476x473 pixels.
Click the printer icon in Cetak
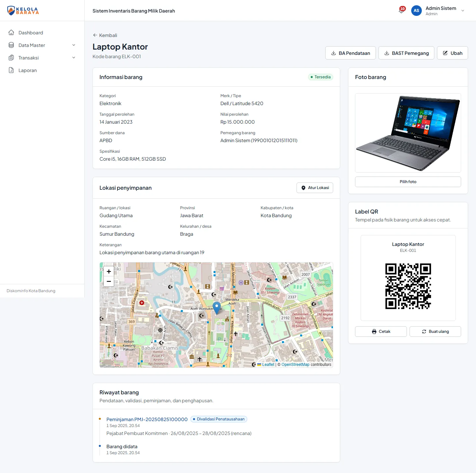(x=374, y=332)
